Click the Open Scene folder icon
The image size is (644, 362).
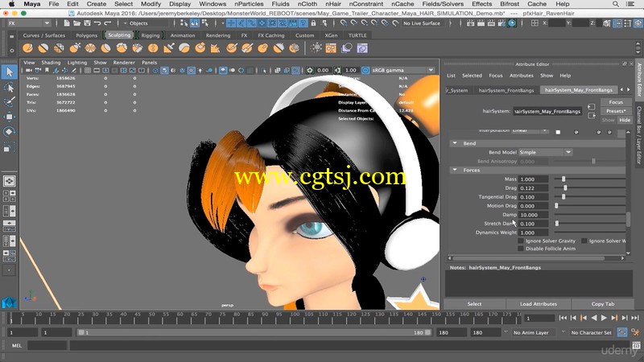point(76,23)
